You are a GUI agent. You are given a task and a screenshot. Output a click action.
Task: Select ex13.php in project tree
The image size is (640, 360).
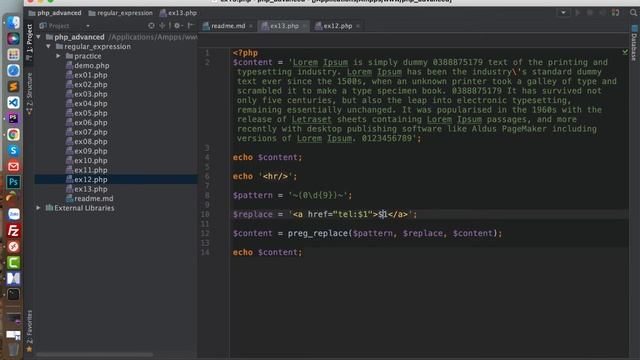pyautogui.click(x=91, y=189)
